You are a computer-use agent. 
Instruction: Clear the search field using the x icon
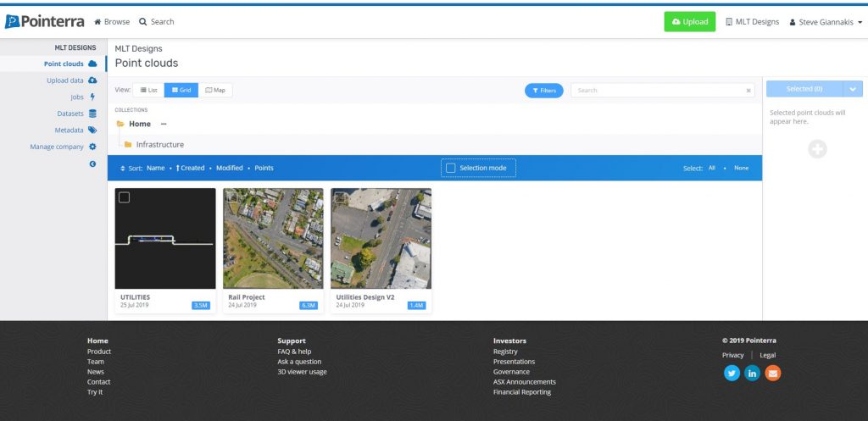coord(748,90)
